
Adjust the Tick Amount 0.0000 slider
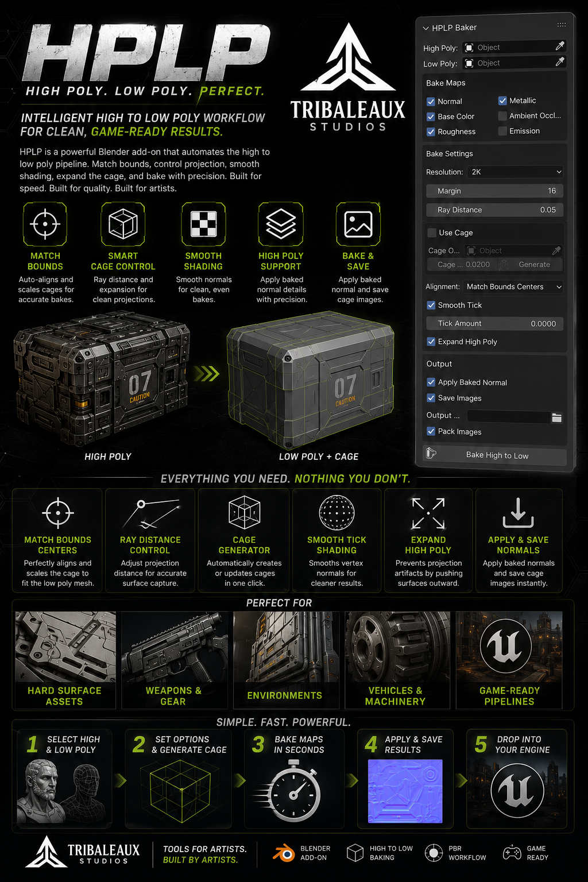click(494, 323)
